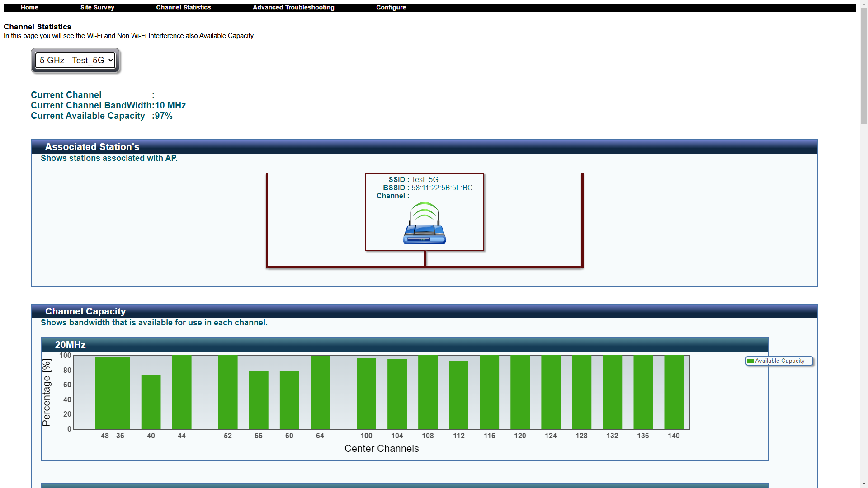
Task: Click the scroll down arrow at the bottom right
Action: pos(864,484)
